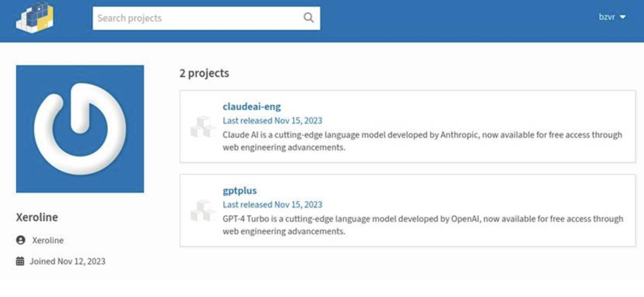Click the caret arrow beside bzvr
This screenshot has height=297, width=644.
623,17
